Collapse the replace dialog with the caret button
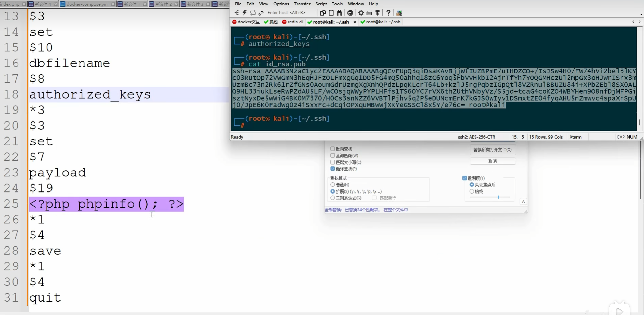 click(523, 202)
